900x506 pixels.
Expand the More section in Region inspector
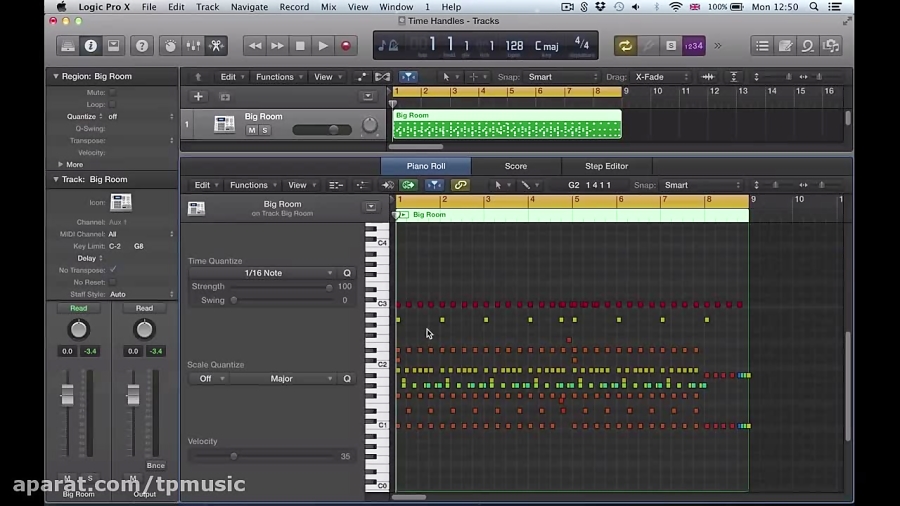point(60,165)
